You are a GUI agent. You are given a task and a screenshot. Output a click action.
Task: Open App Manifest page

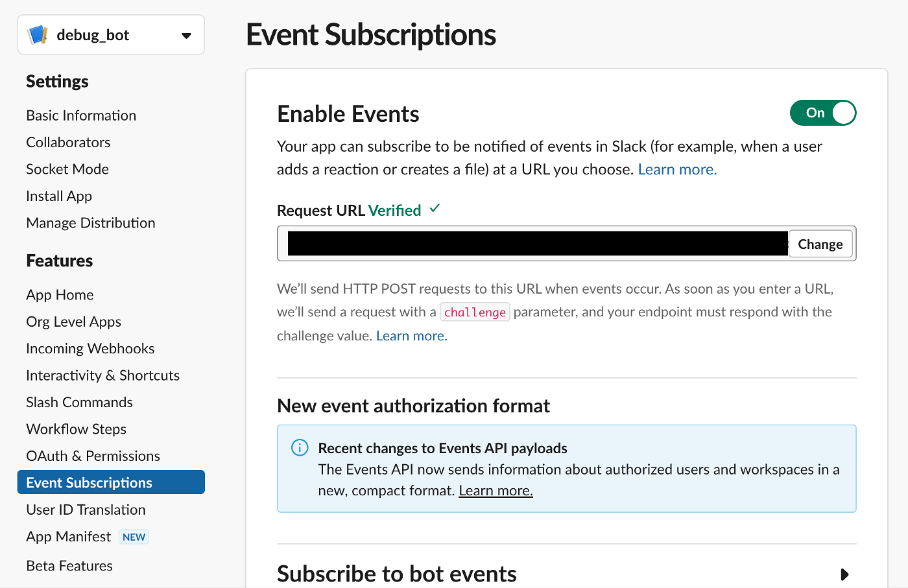click(x=68, y=537)
